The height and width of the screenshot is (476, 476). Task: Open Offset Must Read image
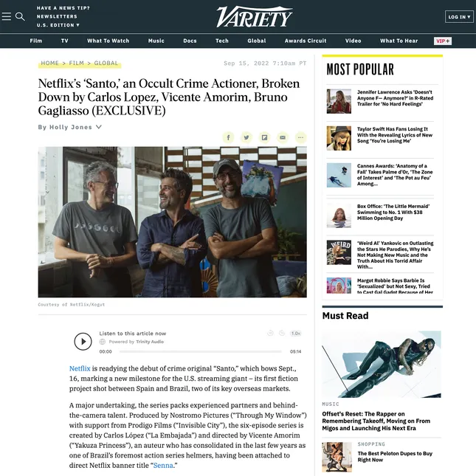382,365
